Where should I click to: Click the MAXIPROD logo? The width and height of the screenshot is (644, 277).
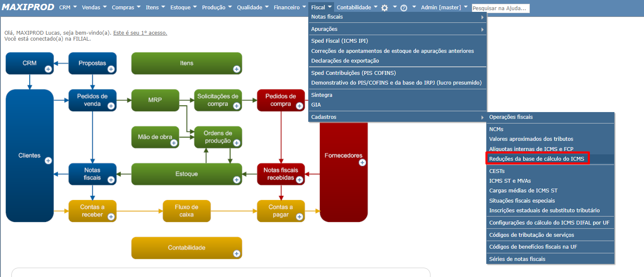tap(28, 7)
